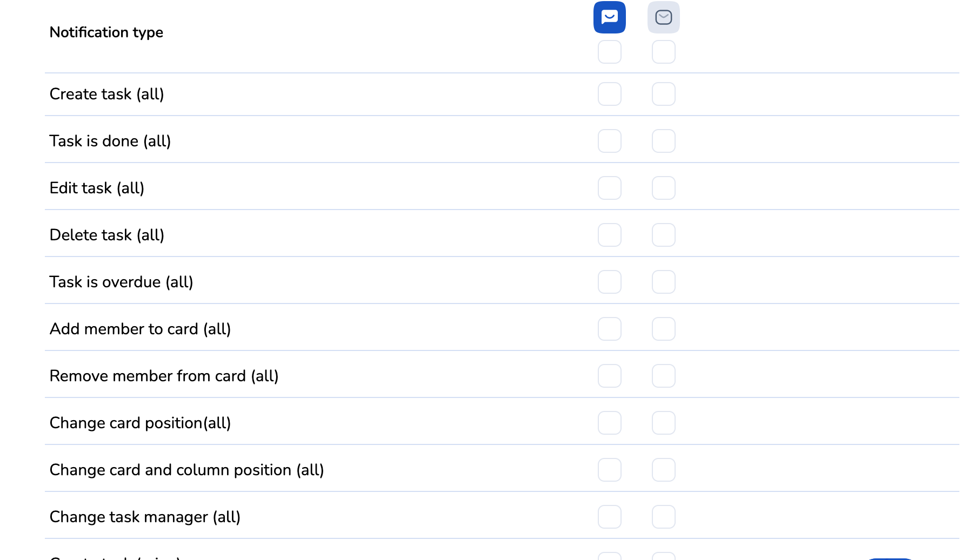961x560 pixels.
Task: Enable in-app notification for Task is overdue (all)
Action: (609, 282)
